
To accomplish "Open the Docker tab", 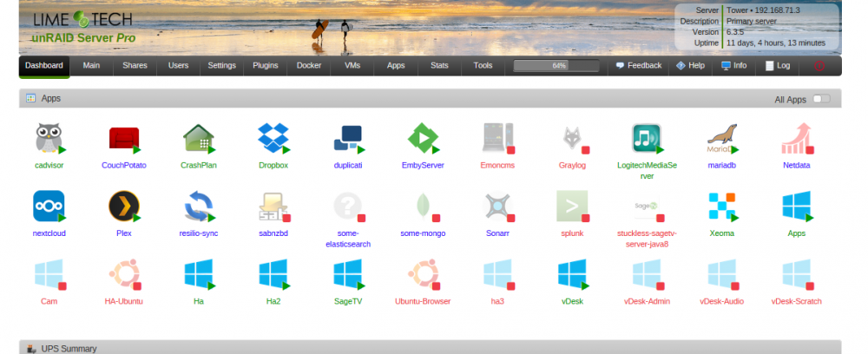I will [x=309, y=65].
